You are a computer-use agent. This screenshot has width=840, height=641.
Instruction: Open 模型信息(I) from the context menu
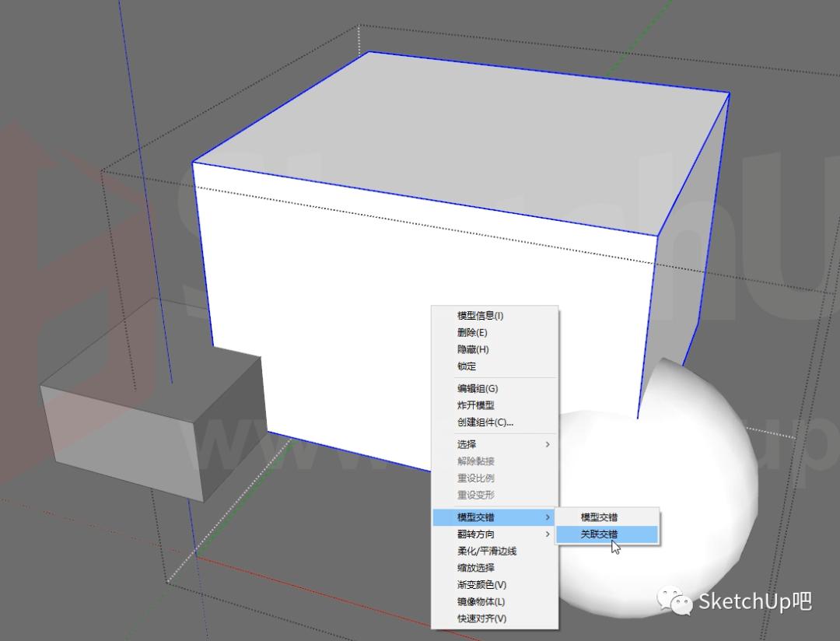point(480,316)
